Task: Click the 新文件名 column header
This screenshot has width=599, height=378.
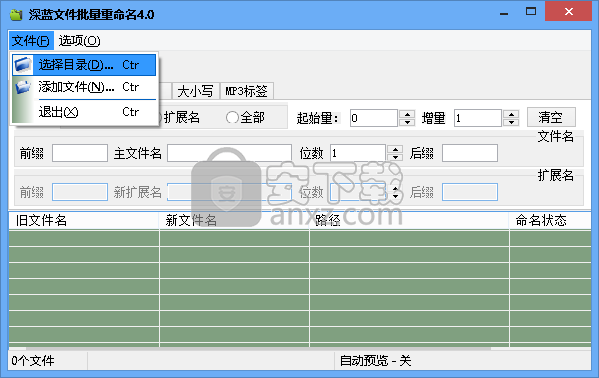Action: click(234, 221)
